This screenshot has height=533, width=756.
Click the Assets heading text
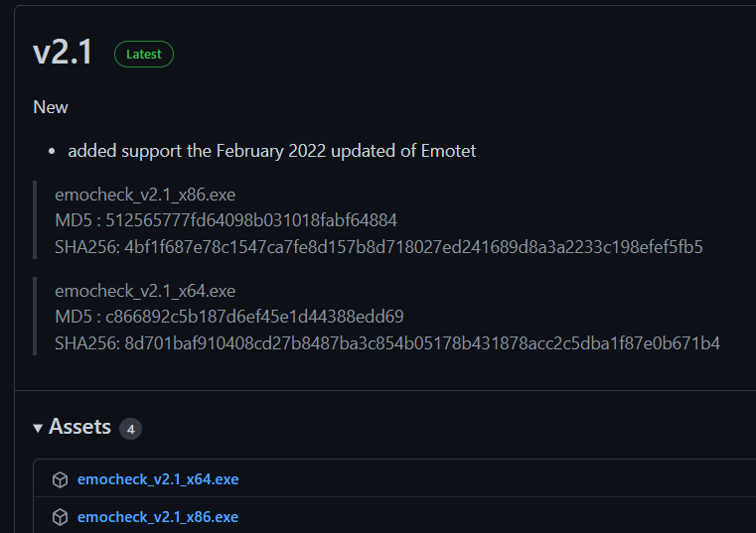click(x=79, y=427)
